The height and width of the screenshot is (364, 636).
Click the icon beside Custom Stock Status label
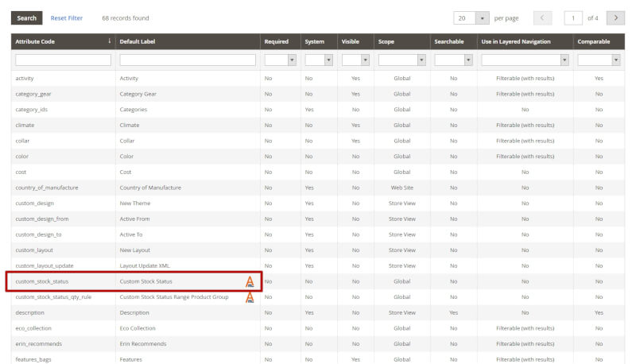point(249,281)
